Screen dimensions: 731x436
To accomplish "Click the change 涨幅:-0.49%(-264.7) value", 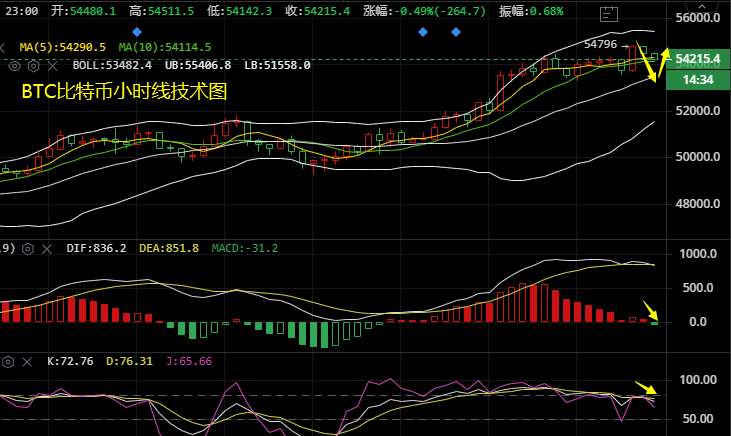I will coord(425,11).
